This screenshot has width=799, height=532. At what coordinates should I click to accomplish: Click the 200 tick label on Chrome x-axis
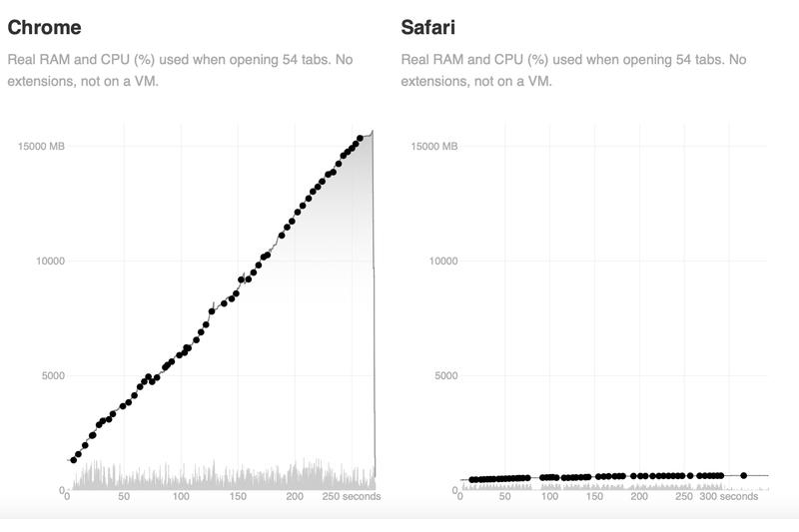point(294,496)
